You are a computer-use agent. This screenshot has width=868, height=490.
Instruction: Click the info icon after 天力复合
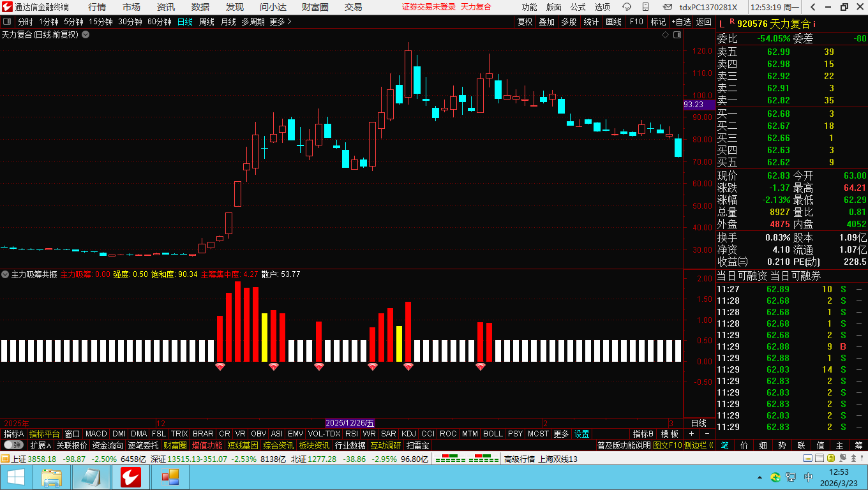click(x=814, y=24)
